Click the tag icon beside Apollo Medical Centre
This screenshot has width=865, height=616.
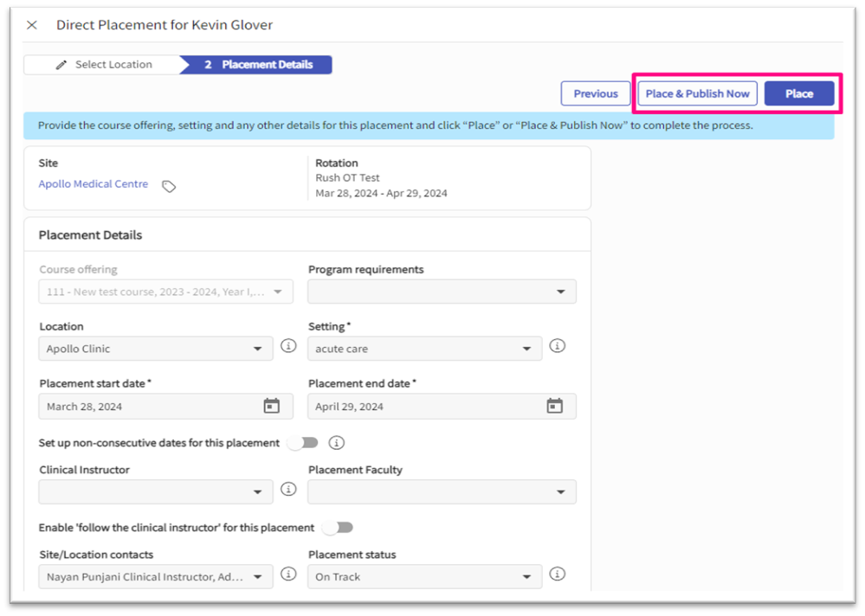169,186
